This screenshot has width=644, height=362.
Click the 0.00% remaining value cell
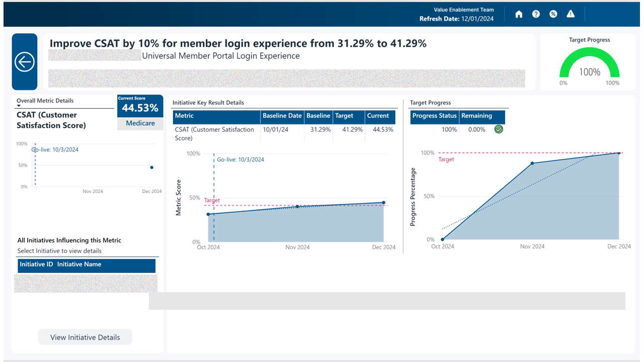(476, 130)
